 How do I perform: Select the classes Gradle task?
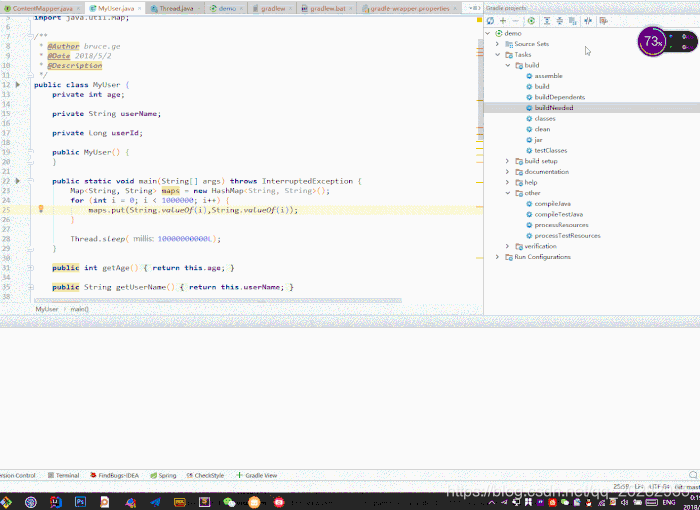point(545,118)
